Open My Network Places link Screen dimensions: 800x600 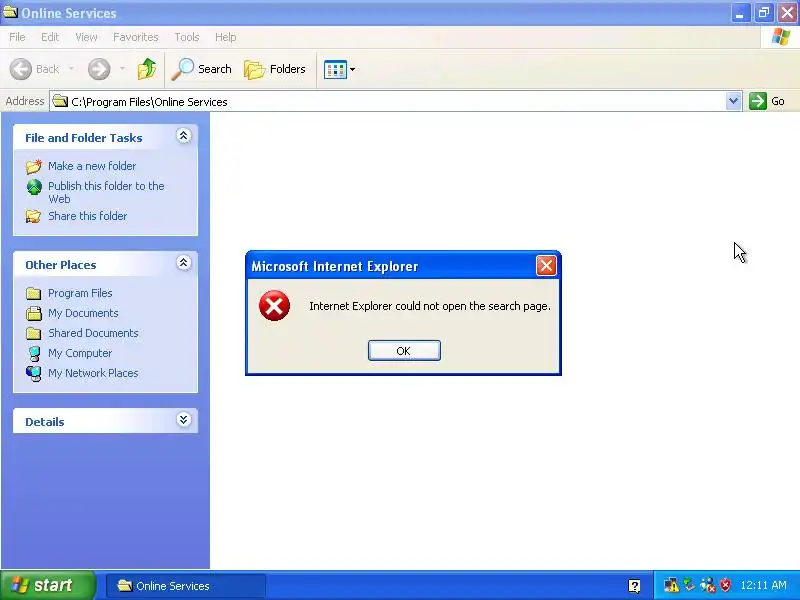(93, 373)
